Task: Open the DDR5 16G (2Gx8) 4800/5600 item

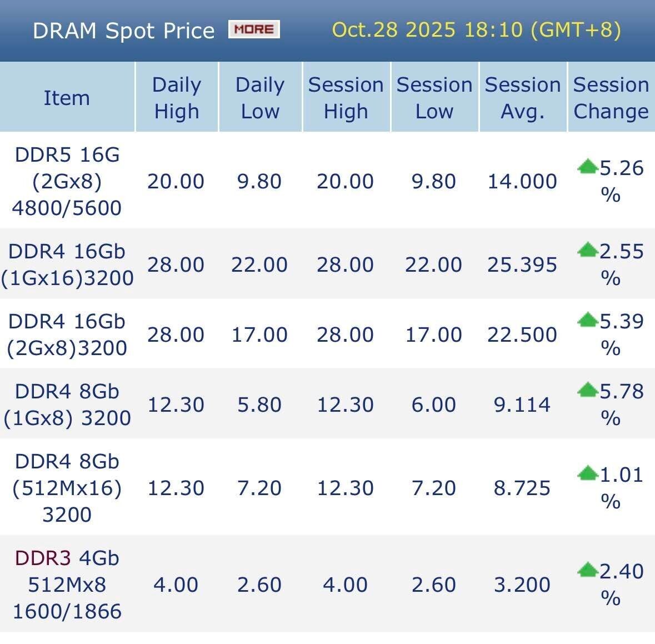Action: pos(67,181)
